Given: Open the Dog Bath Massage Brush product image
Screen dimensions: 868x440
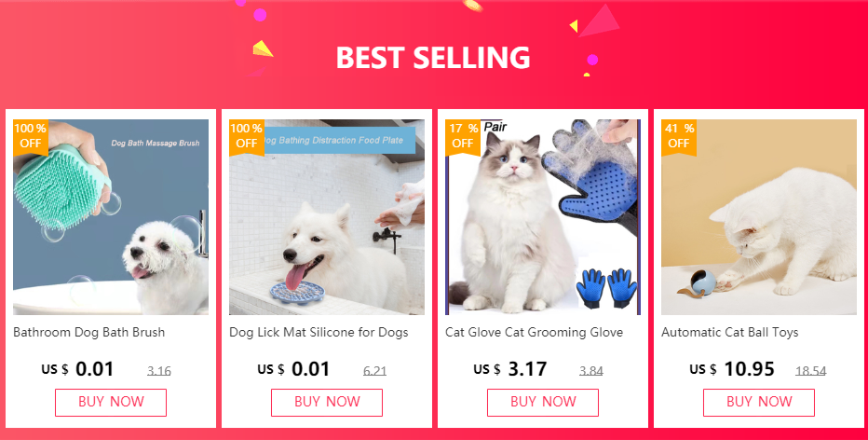Looking at the screenshot, I should (x=111, y=217).
